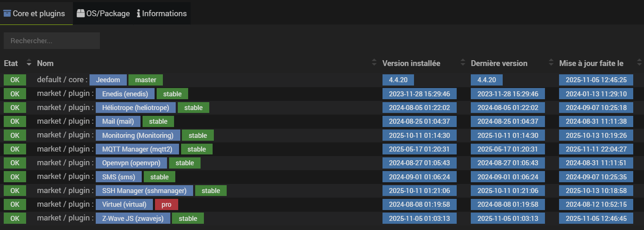The width and height of the screenshot is (644, 230).
Task: Click the red pro badge for Virtuel
Action: tap(167, 204)
